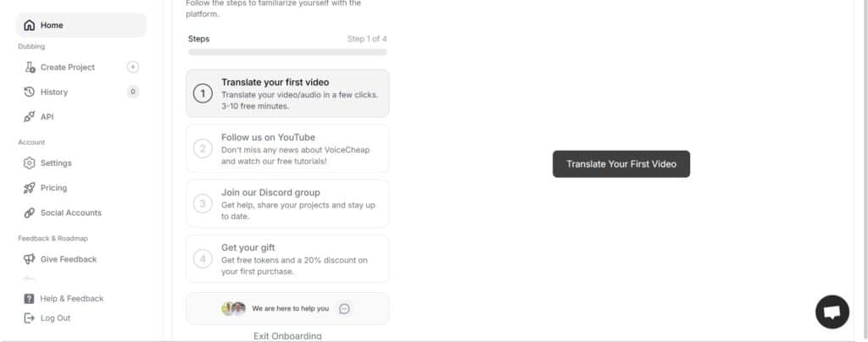Select step 3 Join our Discord group
868x342 pixels.
(x=287, y=203)
